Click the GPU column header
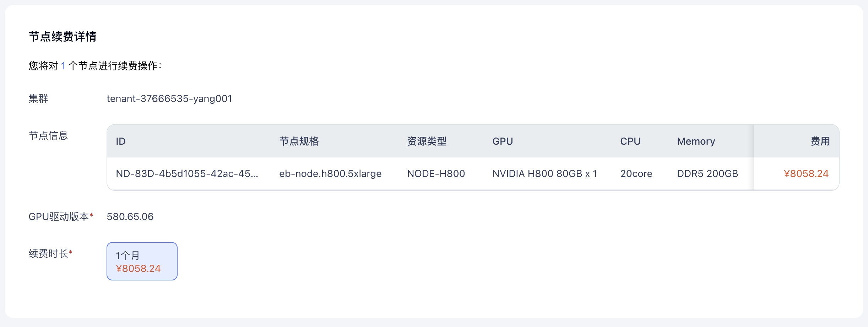868x327 pixels. 502,141
